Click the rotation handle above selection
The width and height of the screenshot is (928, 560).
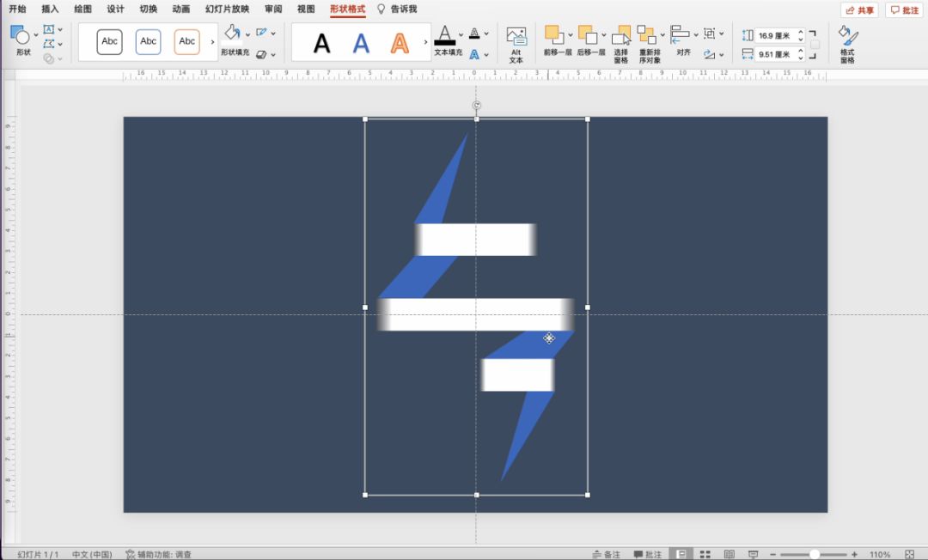click(x=476, y=106)
